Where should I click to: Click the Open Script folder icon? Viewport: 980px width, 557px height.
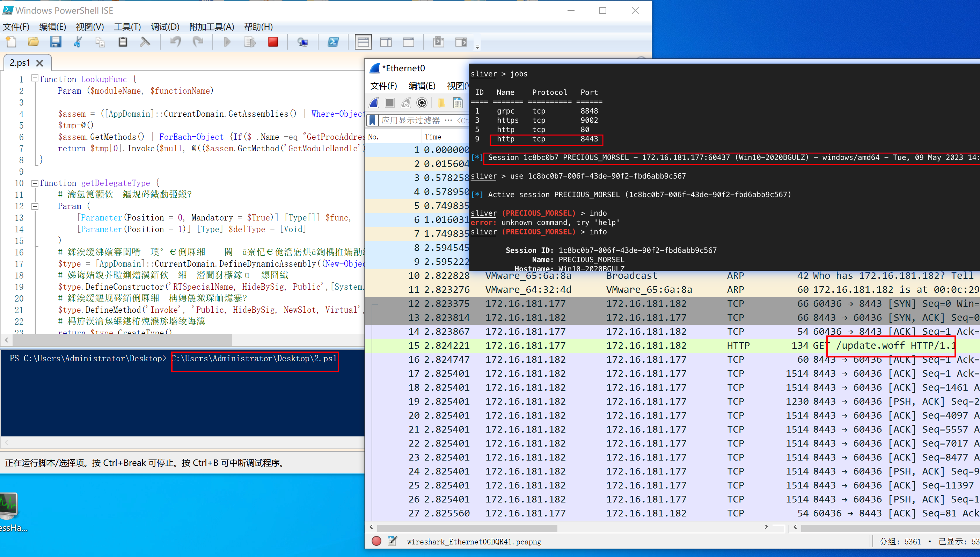(33, 42)
